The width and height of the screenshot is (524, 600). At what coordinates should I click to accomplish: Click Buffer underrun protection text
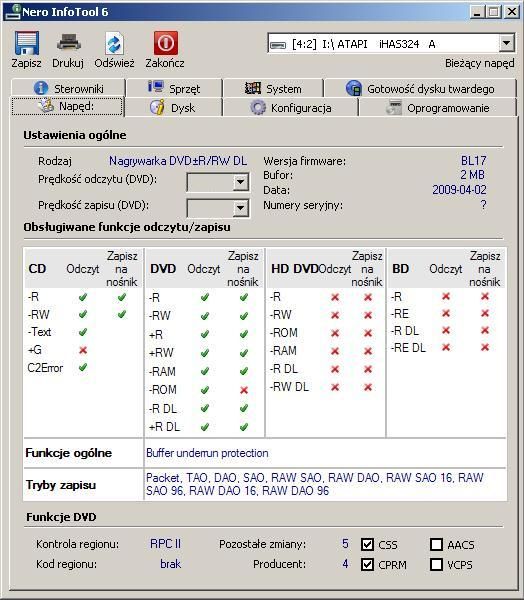click(x=207, y=453)
